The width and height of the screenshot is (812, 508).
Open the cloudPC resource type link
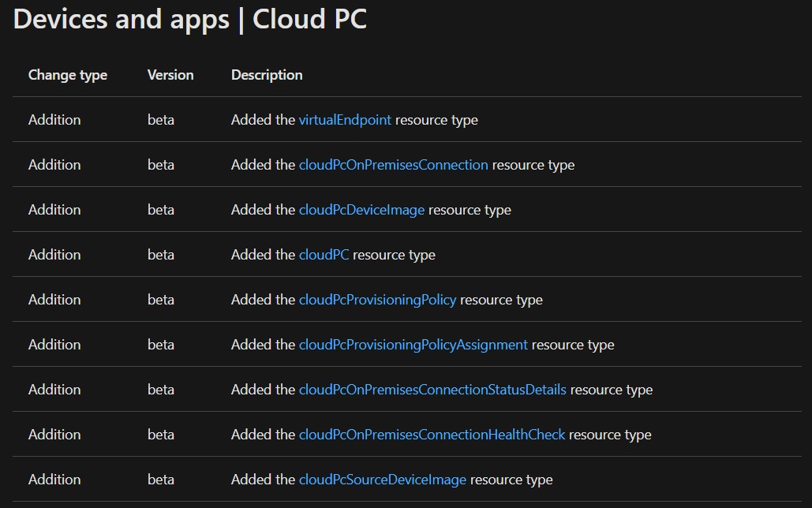[324, 254]
